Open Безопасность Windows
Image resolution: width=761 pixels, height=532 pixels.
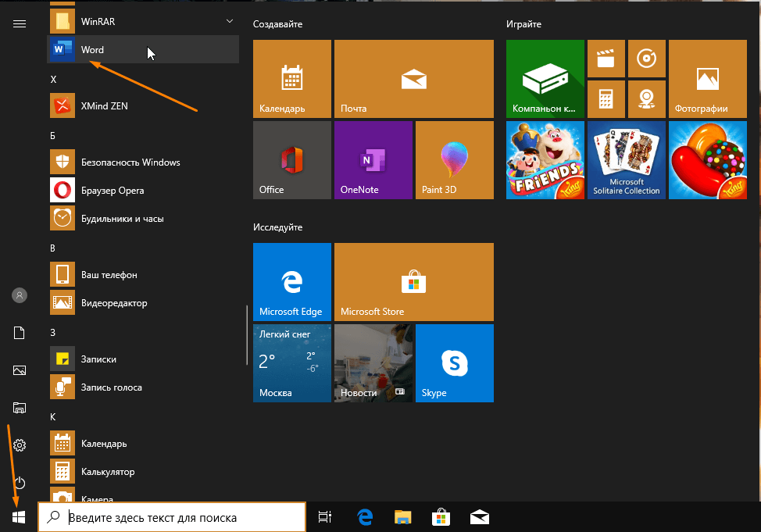[x=143, y=162]
